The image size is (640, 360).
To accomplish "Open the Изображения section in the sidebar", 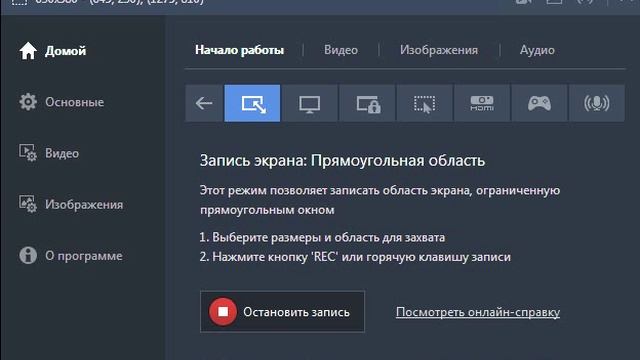I will 71,204.
